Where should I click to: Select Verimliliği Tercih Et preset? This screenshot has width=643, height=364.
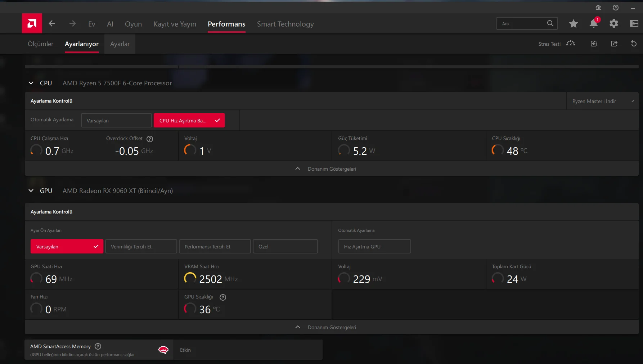click(141, 246)
